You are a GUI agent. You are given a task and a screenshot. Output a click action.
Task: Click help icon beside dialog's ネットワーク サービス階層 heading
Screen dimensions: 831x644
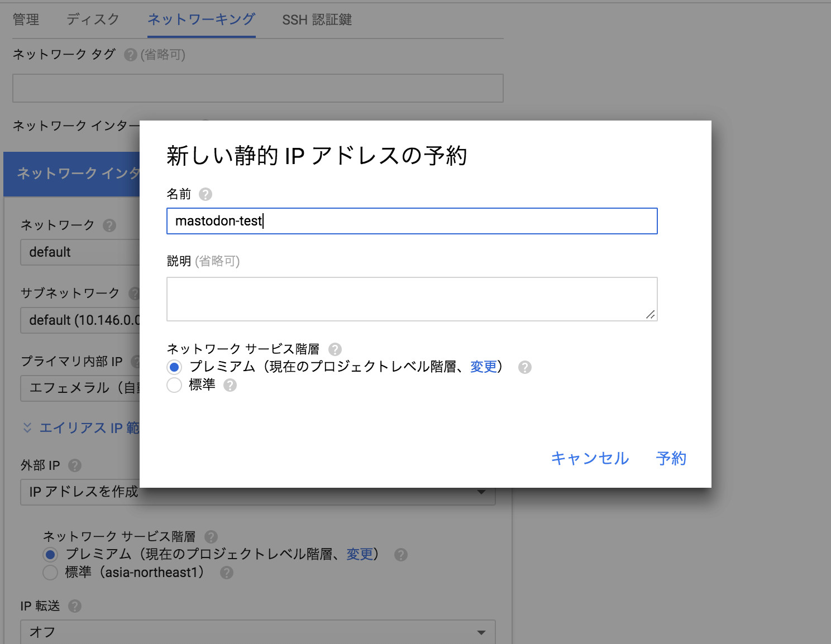[x=335, y=349]
